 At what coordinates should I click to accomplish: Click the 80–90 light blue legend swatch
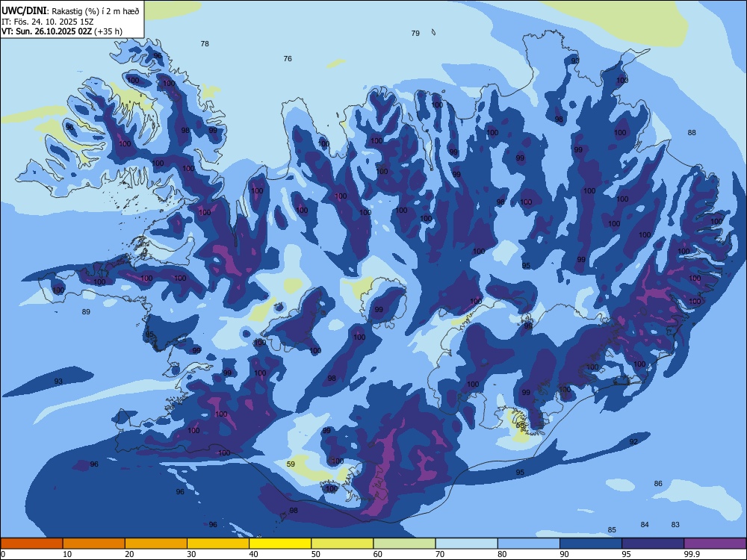tap(528, 544)
